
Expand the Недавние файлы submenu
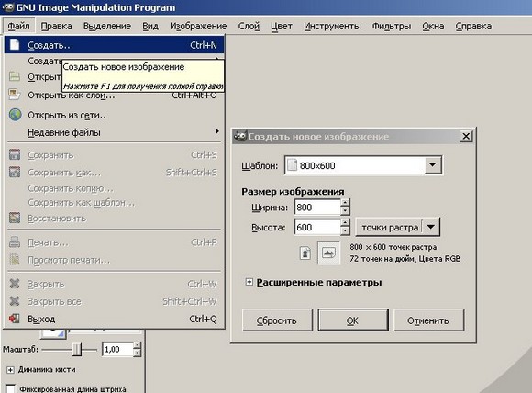[114, 132]
